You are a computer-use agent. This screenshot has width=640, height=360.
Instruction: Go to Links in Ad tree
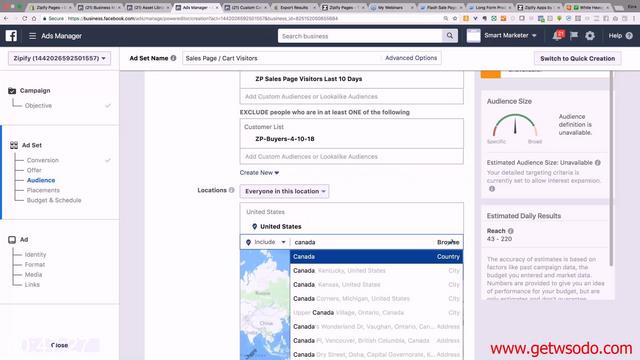(32, 284)
